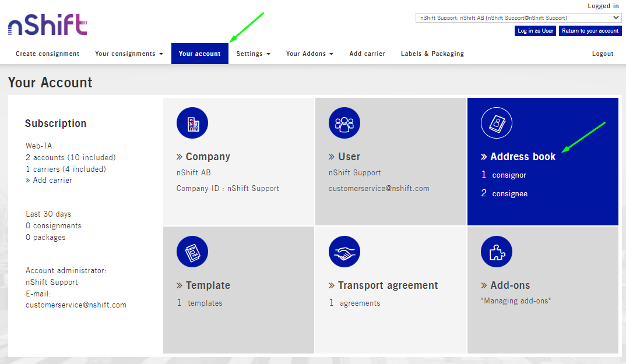626x364 pixels.
Task: Select the Your account tab
Action: click(x=199, y=54)
